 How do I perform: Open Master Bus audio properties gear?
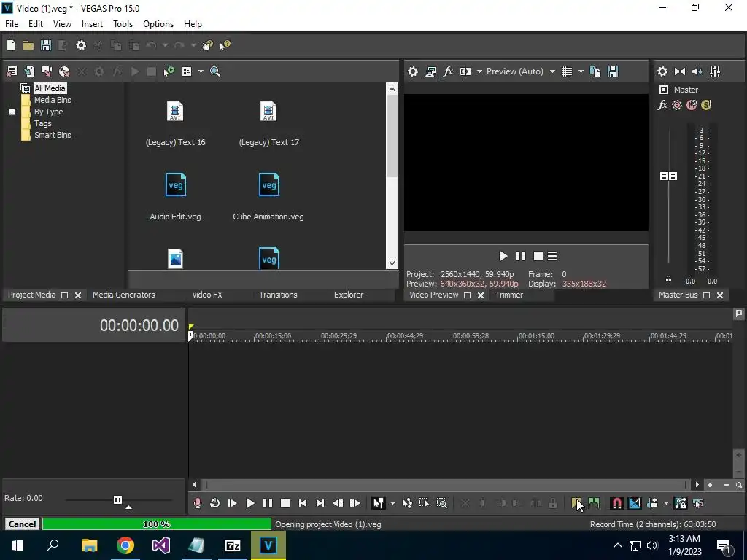pos(662,71)
